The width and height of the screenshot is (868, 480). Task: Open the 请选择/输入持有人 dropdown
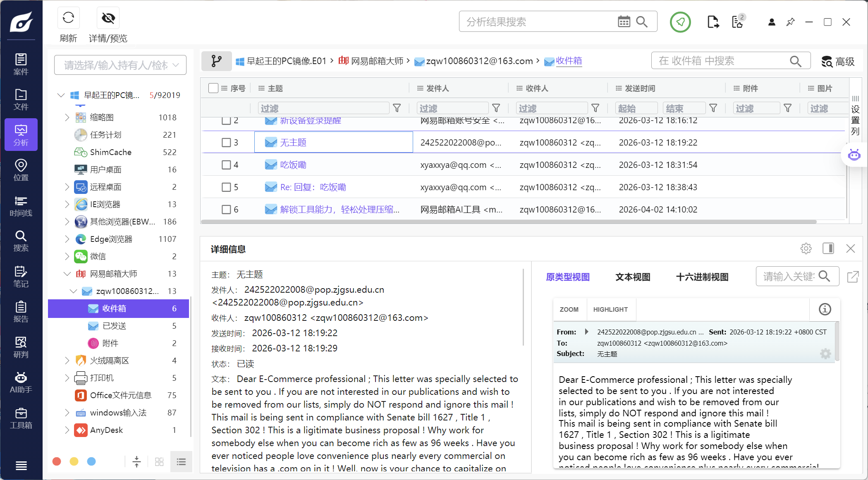click(120, 65)
